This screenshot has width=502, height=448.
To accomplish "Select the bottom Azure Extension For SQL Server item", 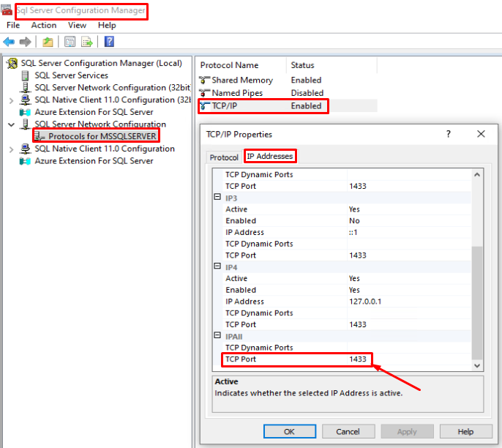I will 94,161.
